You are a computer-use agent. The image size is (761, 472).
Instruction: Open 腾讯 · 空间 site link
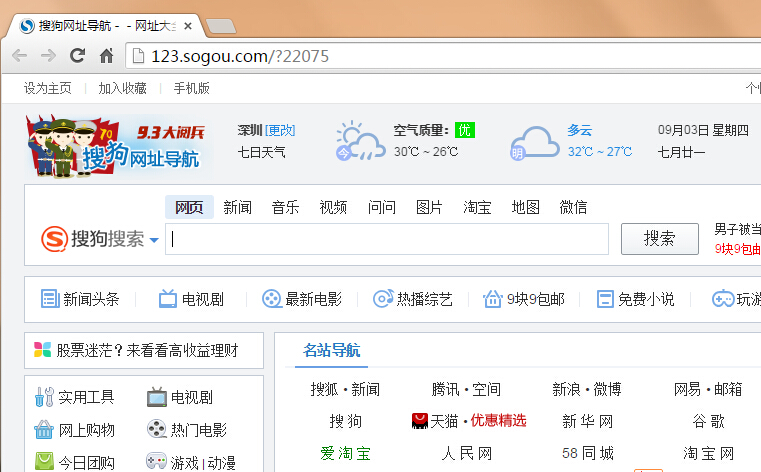pos(466,389)
